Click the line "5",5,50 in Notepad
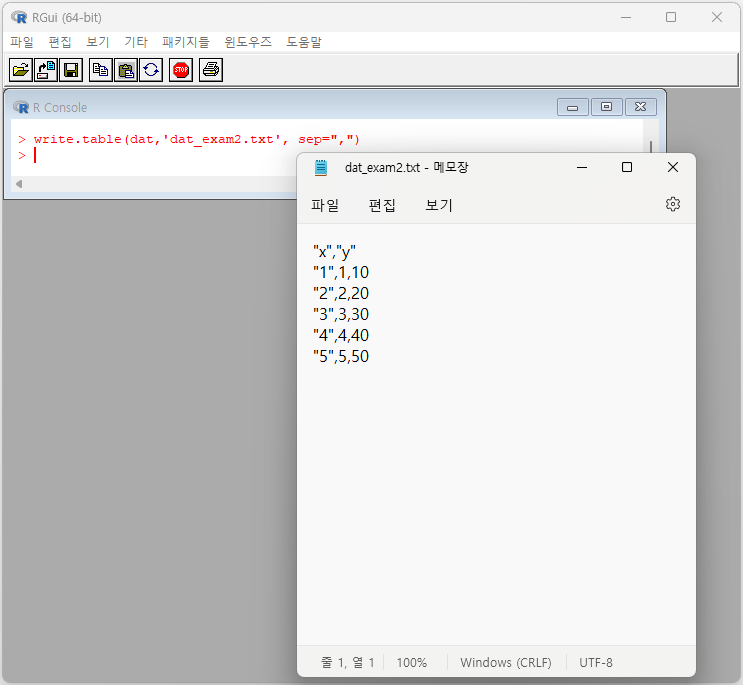Image resolution: width=743 pixels, height=685 pixels. coord(341,356)
